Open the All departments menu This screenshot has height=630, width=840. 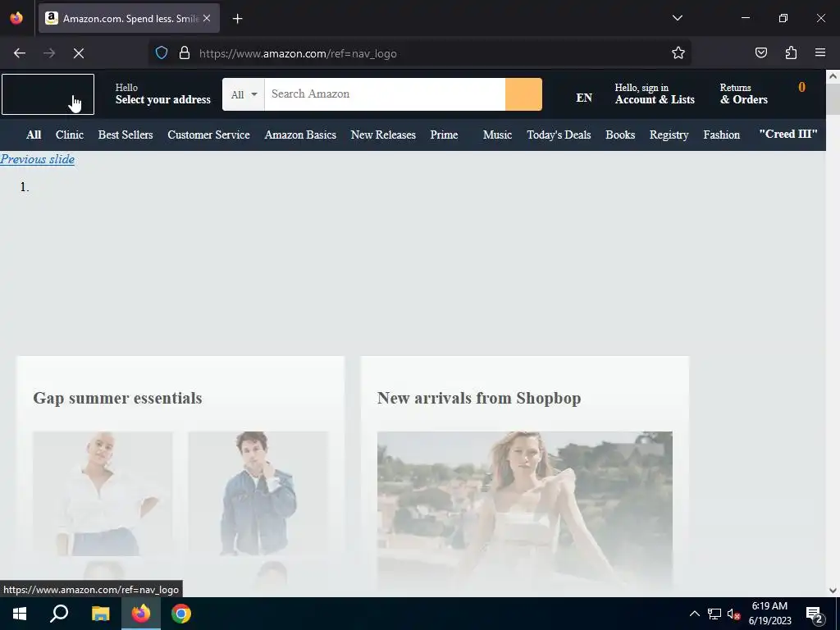click(x=33, y=135)
